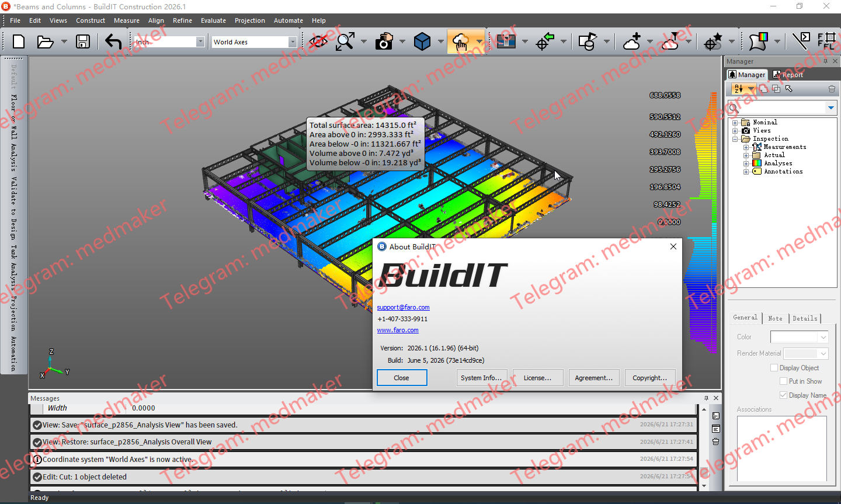Close the About BuildIT dialog with Close button

(x=402, y=378)
